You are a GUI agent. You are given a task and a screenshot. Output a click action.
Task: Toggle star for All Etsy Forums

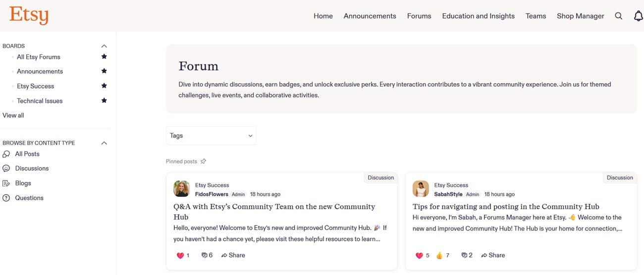pyautogui.click(x=104, y=56)
